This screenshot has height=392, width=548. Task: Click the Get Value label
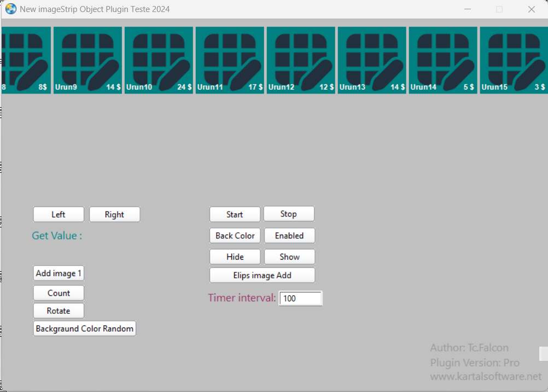[x=57, y=236]
